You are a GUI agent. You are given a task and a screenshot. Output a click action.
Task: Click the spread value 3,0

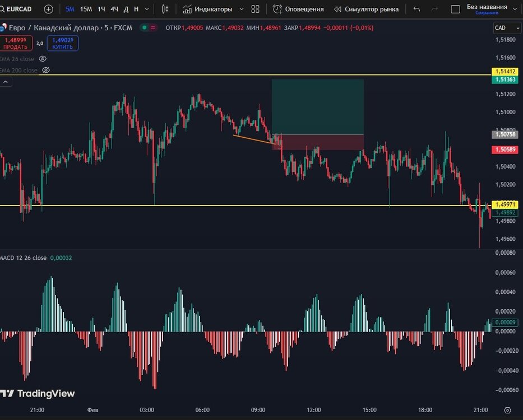40,43
